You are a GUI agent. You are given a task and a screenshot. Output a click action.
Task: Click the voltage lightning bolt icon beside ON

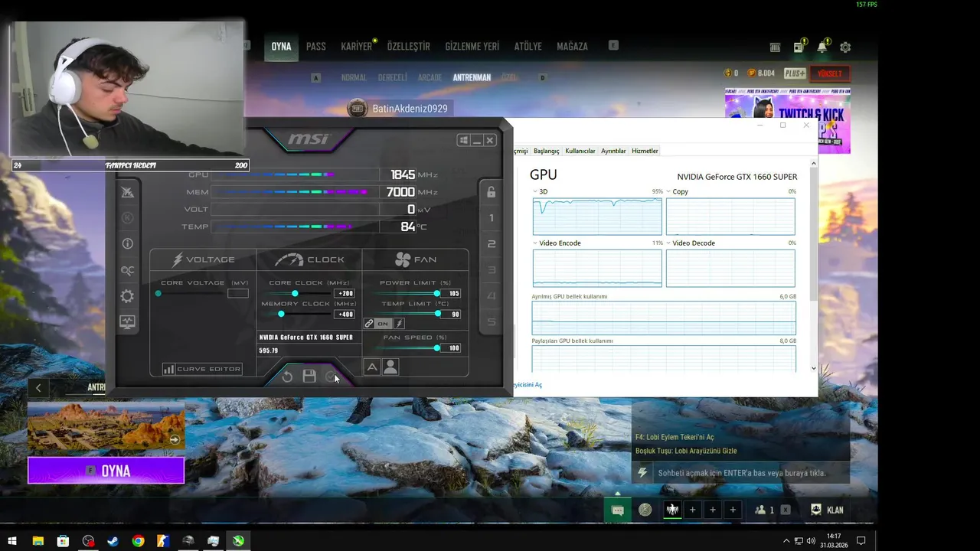coord(399,324)
